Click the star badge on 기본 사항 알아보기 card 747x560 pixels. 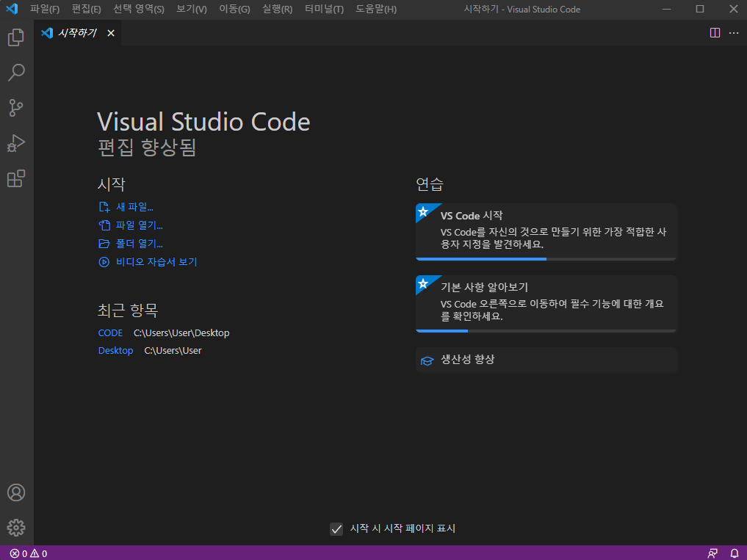pos(424,283)
